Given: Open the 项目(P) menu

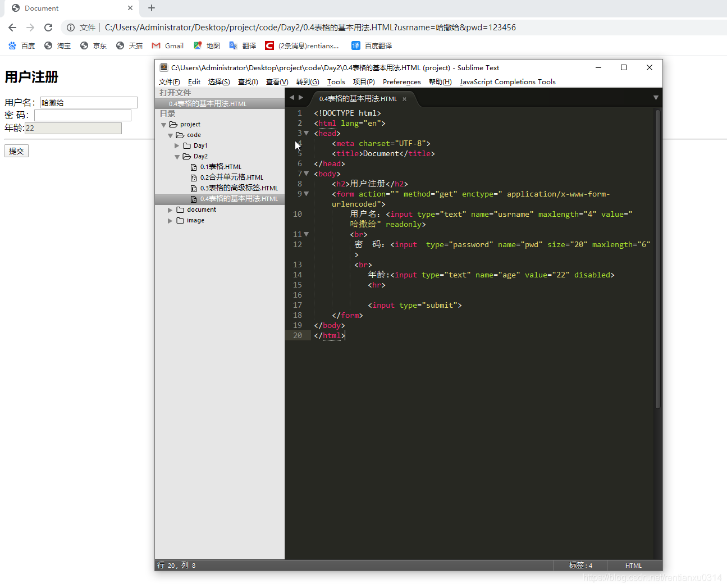Looking at the screenshot, I should click(364, 82).
